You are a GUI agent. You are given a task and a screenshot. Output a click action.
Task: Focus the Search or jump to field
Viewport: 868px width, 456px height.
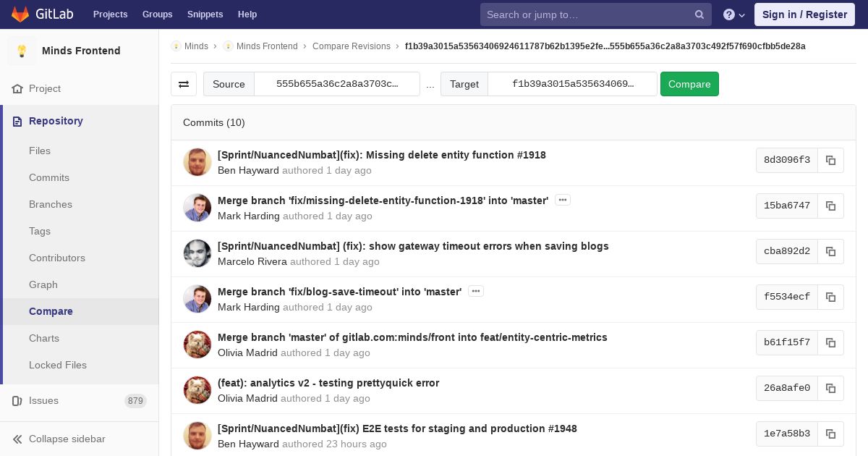tap(587, 14)
